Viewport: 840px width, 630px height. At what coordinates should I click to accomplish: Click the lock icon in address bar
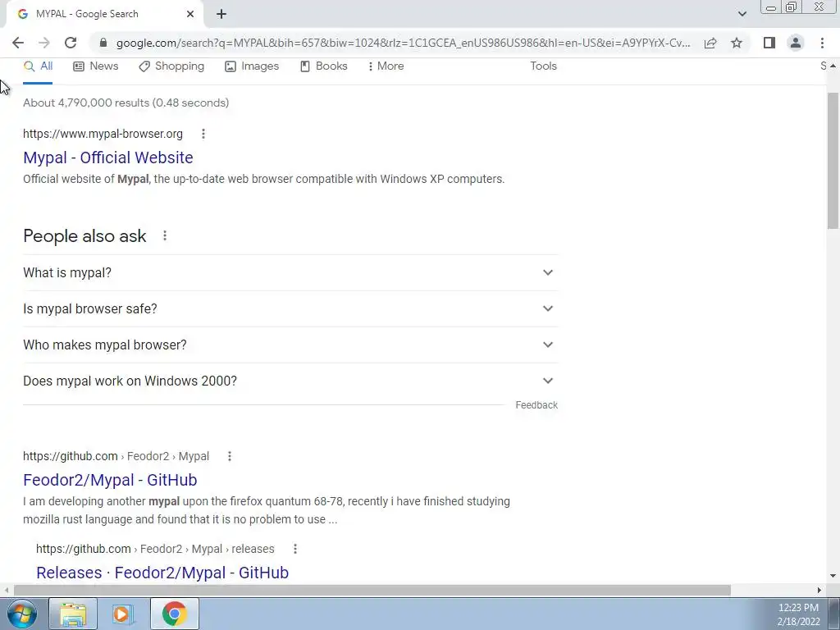(x=103, y=43)
